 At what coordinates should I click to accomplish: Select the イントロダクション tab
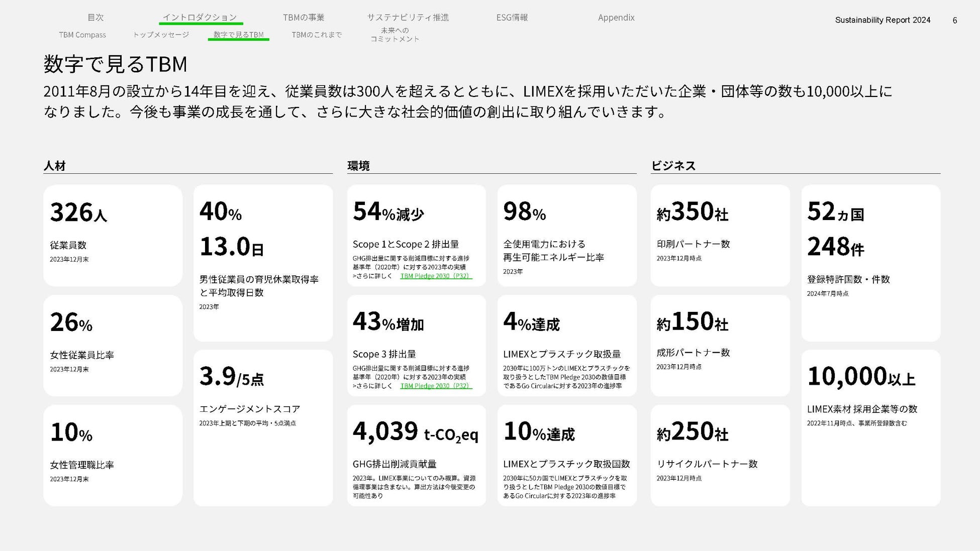[200, 18]
